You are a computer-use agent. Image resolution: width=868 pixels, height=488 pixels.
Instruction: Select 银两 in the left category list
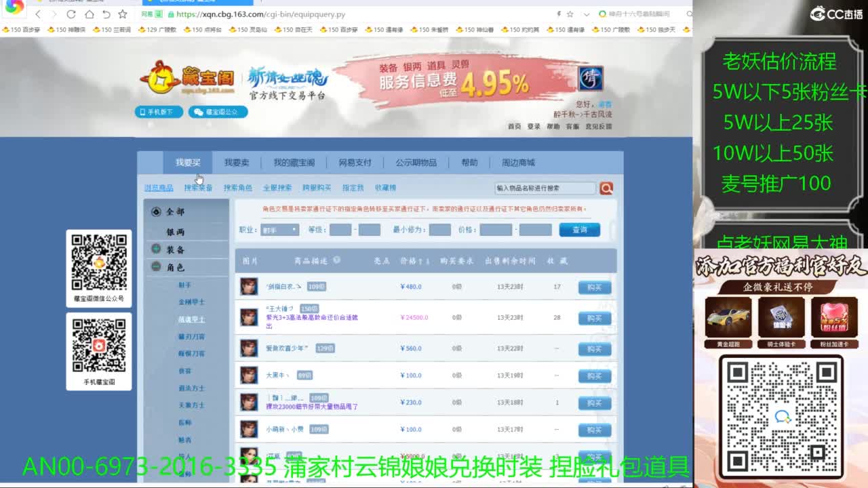(176, 232)
